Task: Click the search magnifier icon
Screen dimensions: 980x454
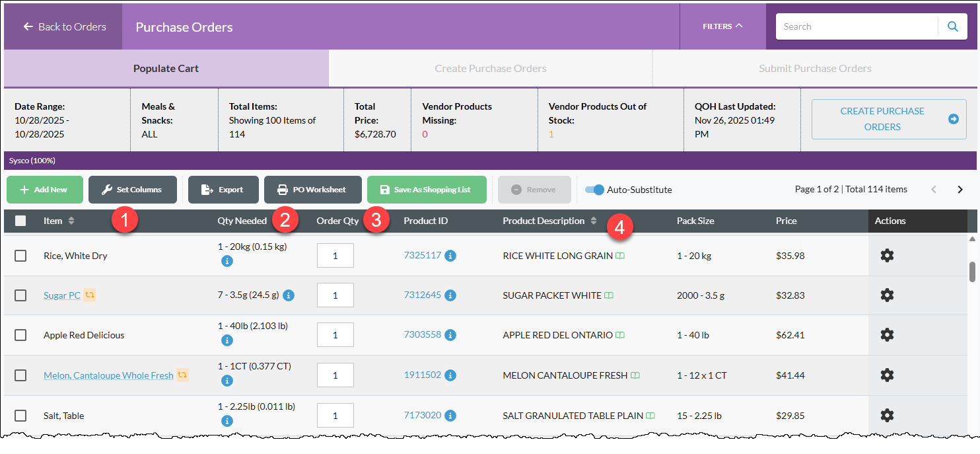Action: [952, 26]
